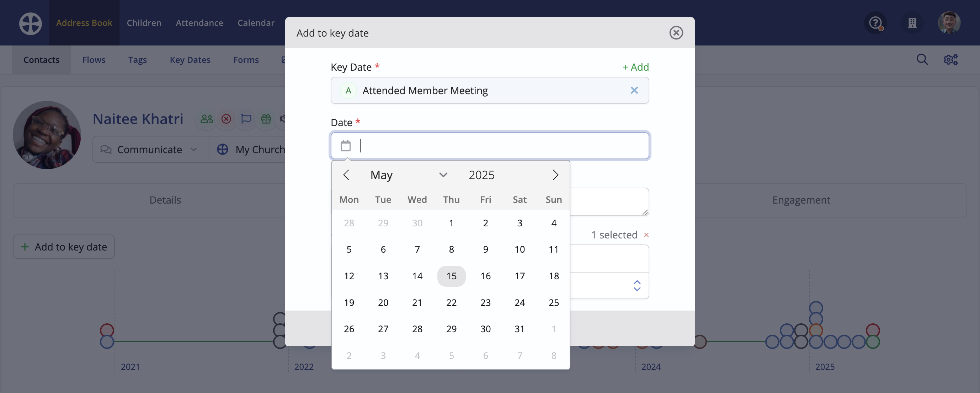Select greyed April 30 in calendar
Screen dimensions: 980x393
tap(417, 223)
